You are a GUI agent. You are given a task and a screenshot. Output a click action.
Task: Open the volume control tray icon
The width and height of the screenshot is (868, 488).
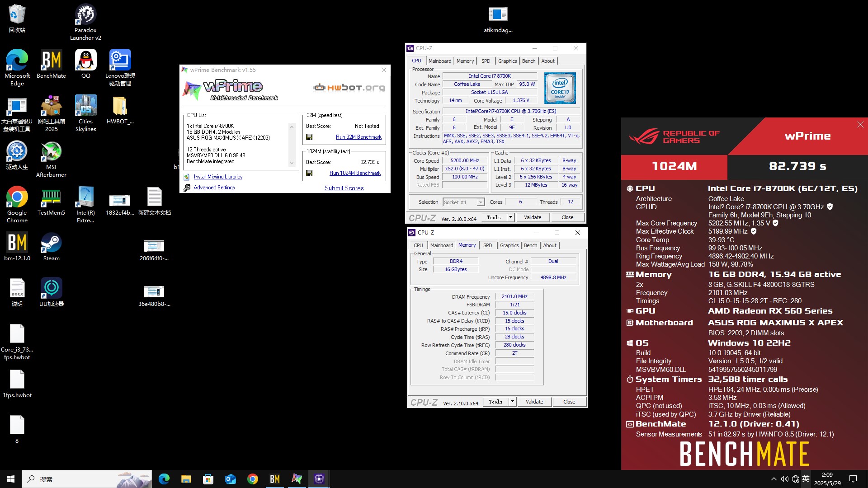[x=784, y=479]
